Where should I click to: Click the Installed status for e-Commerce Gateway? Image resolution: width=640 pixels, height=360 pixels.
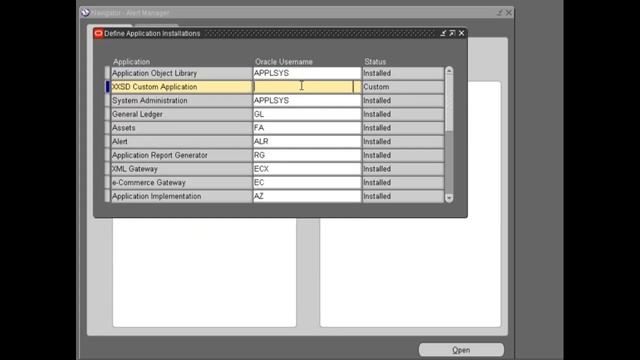[403, 182]
